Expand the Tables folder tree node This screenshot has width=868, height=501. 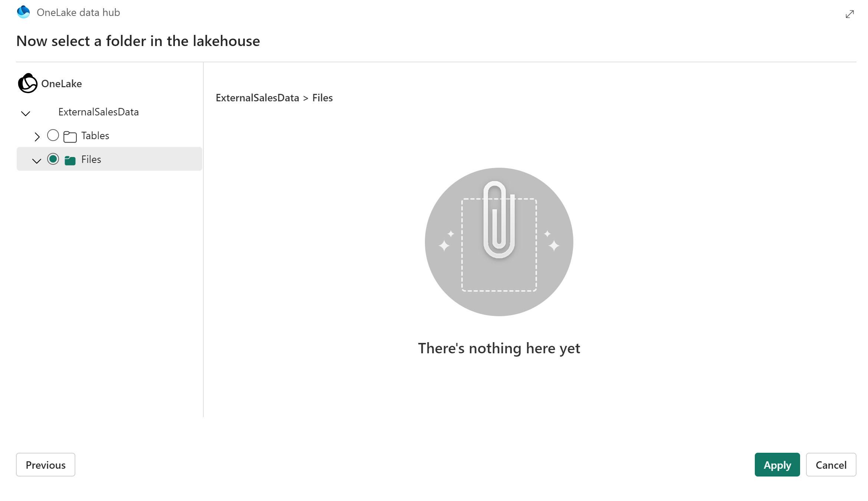[37, 136]
